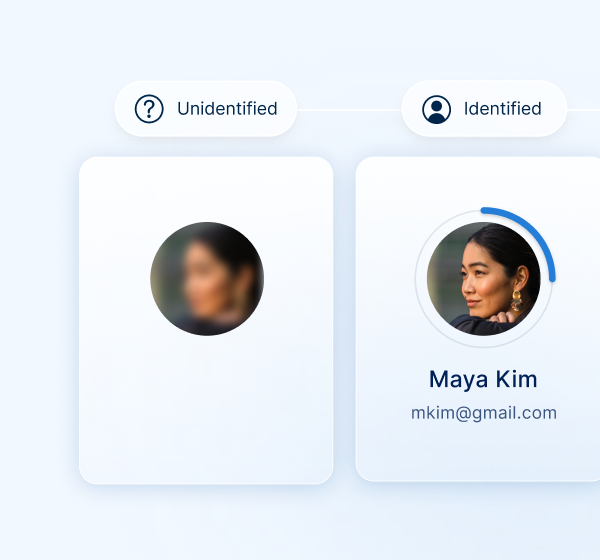Click the mkim@gmail.com email address
The image size is (600, 560).
coord(483,412)
